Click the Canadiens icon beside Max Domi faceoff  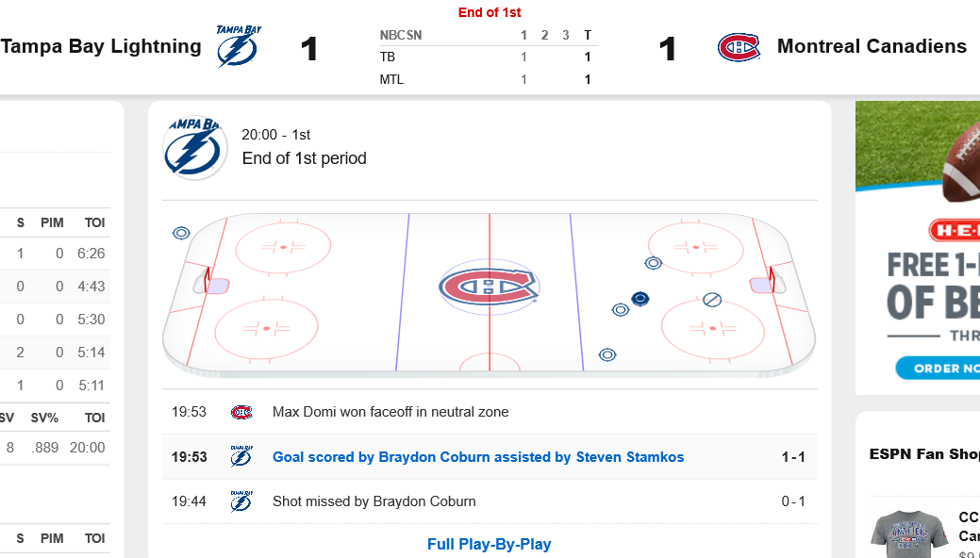[x=241, y=412]
